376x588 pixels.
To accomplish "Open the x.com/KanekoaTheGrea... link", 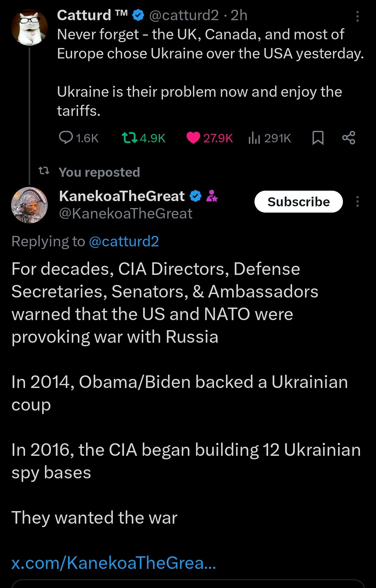I will (x=113, y=563).
